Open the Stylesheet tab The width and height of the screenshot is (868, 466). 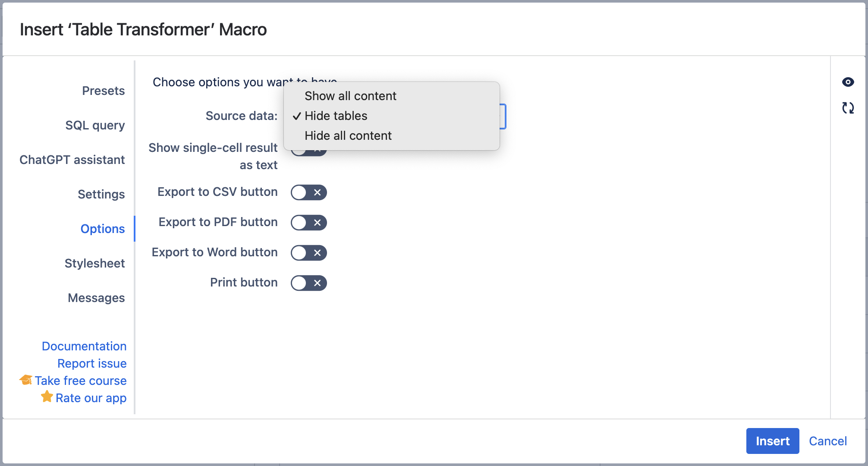(x=94, y=263)
